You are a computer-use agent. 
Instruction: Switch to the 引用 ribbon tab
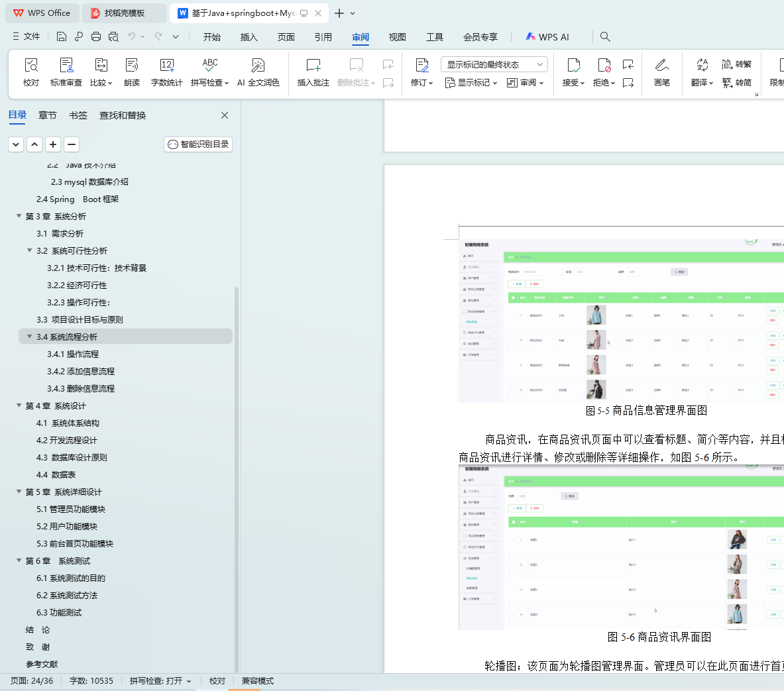point(323,37)
